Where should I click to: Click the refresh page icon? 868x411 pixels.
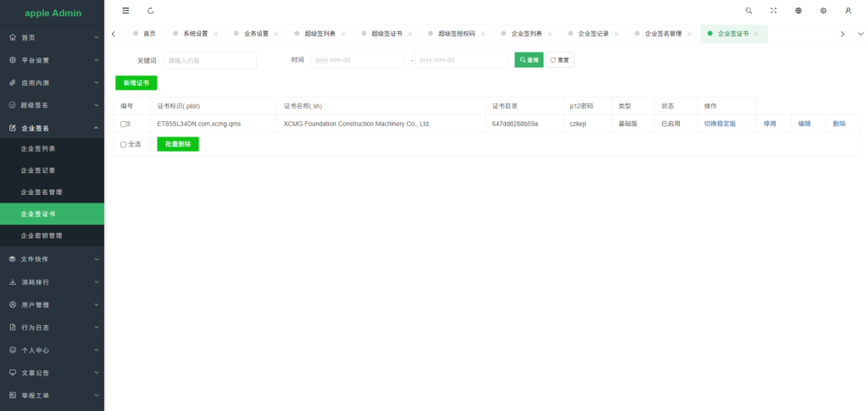point(151,10)
